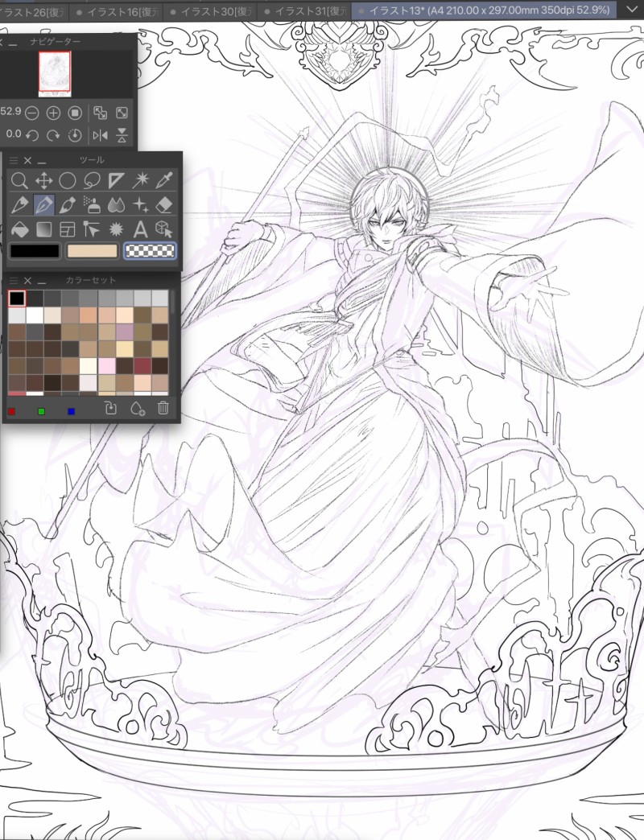Select the ellipse selection tool
The height and width of the screenshot is (840, 644).
68,180
